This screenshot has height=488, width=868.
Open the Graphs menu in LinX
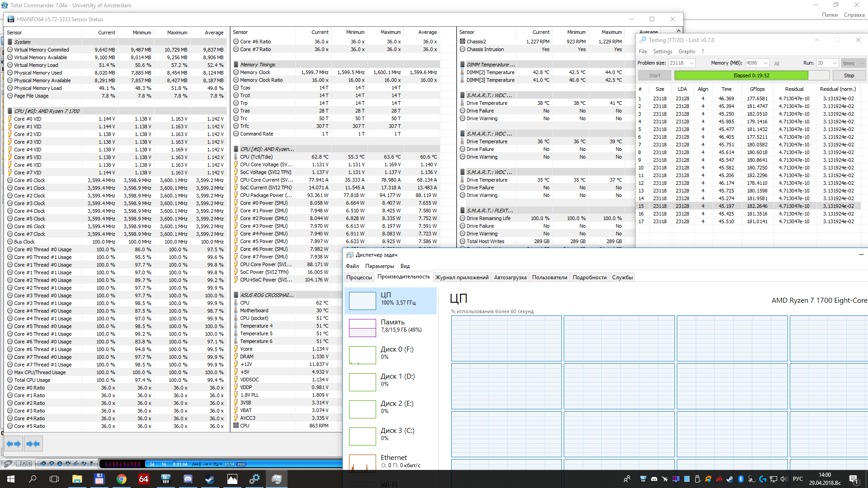686,52
